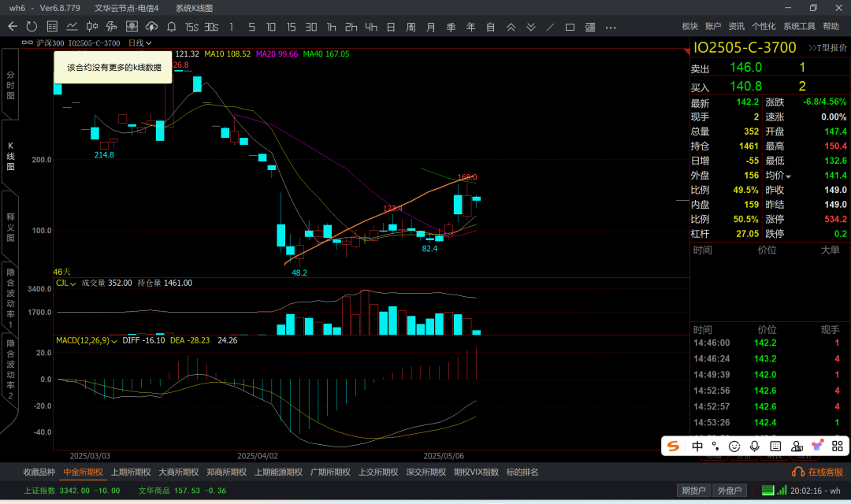Click the 期货户 account button
This screenshot has height=504, width=851.
click(694, 491)
